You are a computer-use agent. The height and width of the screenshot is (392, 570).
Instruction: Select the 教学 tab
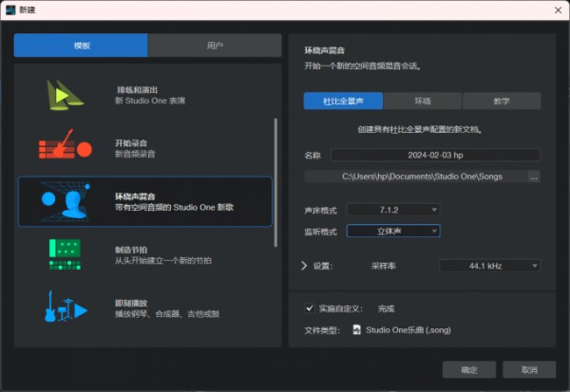(502, 101)
